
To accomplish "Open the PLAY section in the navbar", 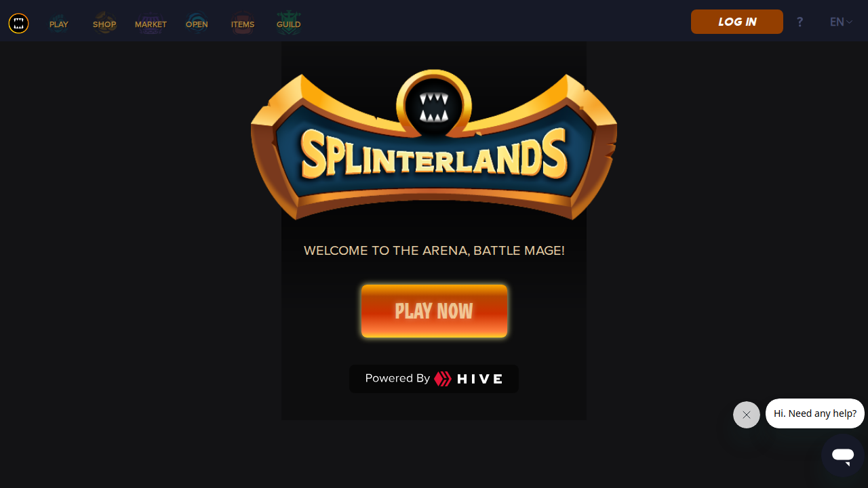I will 59,24.
